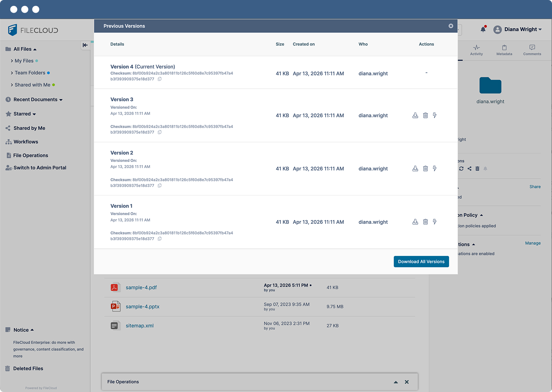Close the Previous Versions dialog
This screenshot has width=552, height=392.
pos(451,26)
